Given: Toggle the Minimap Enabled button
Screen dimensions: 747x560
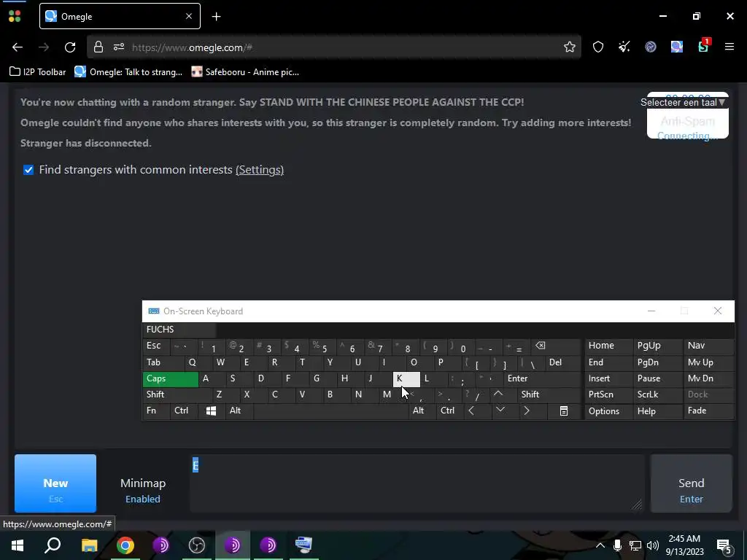Looking at the screenshot, I should (143, 490).
